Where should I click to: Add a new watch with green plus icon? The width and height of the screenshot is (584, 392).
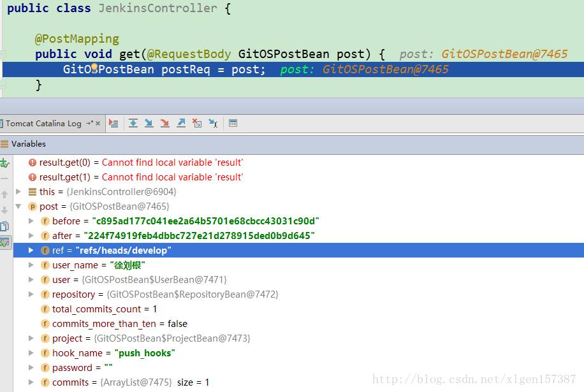coord(5,163)
